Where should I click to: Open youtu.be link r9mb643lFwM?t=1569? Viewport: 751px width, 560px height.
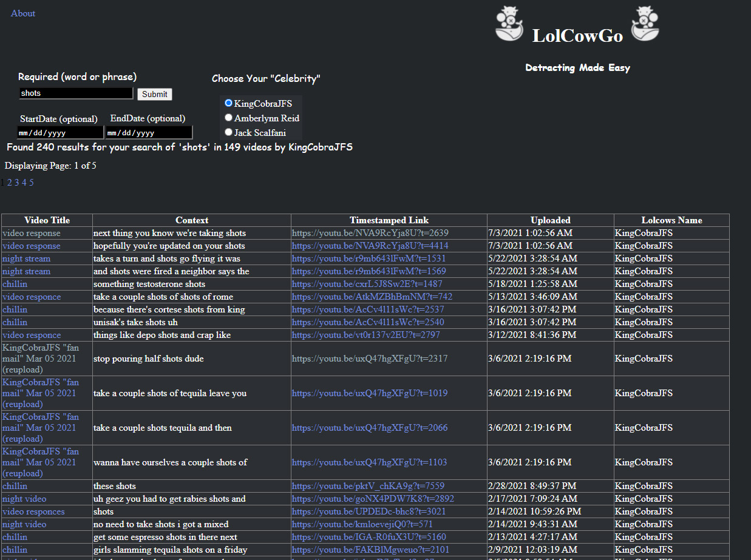point(369,271)
